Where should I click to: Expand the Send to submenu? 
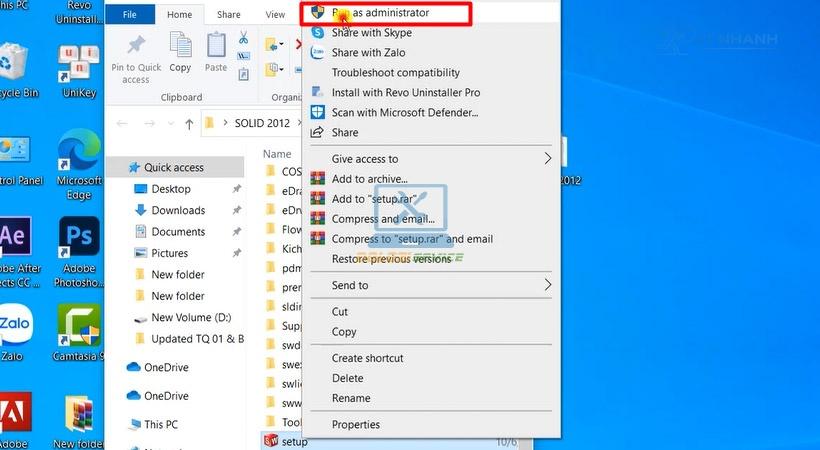coord(547,285)
